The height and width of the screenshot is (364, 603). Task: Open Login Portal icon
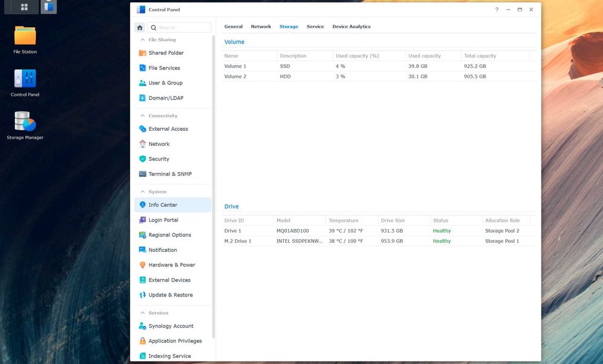click(x=142, y=220)
